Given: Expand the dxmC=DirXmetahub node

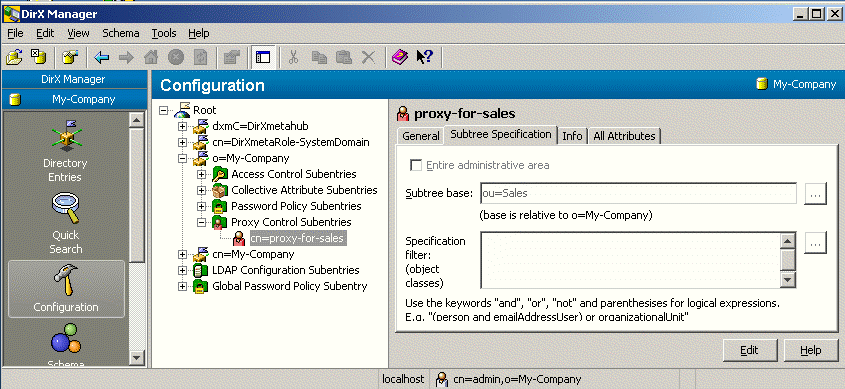Looking at the screenshot, I should click(182, 127).
